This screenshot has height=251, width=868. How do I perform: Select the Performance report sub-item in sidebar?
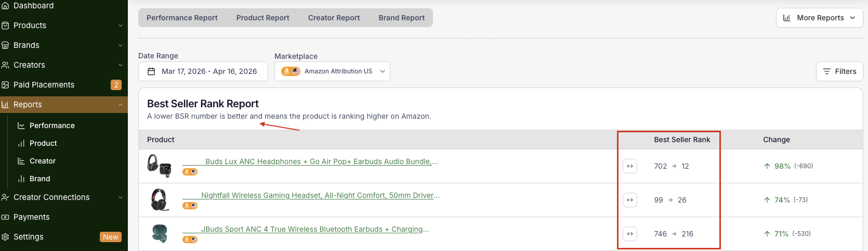[52, 126]
